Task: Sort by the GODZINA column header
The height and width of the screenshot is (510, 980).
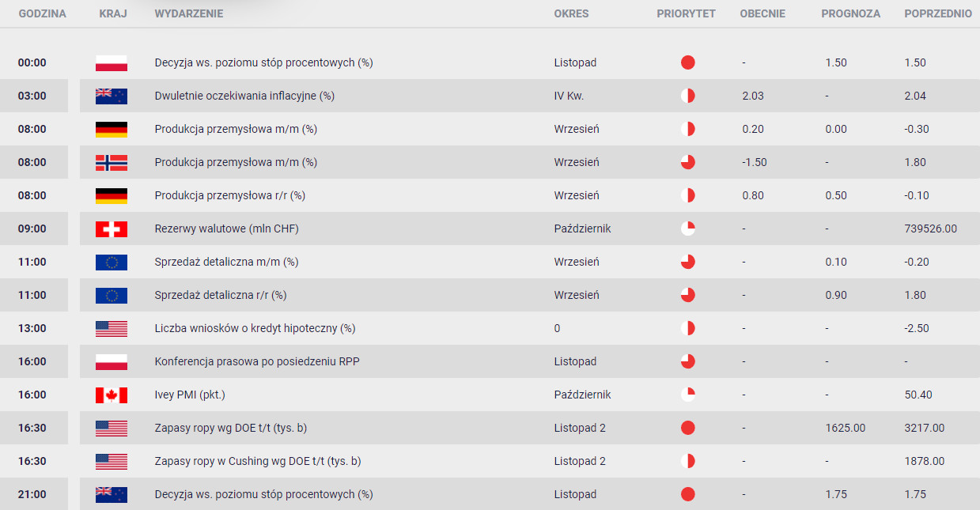Action: click(x=42, y=14)
